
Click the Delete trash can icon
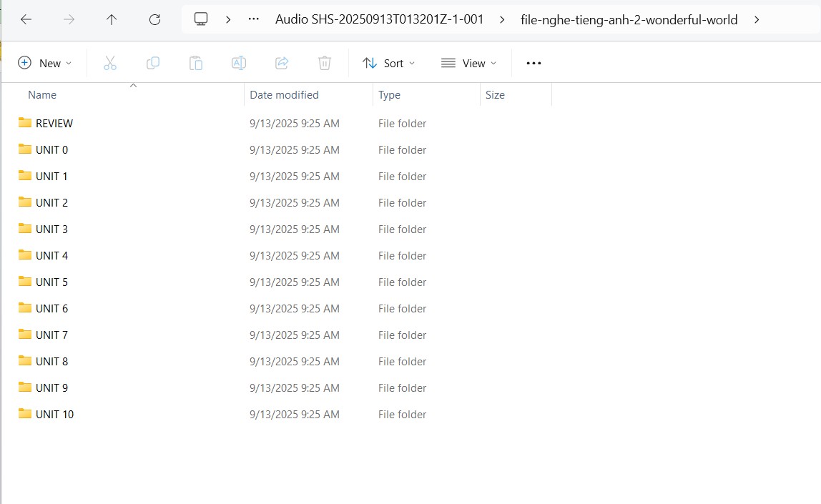pyautogui.click(x=325, y=64)
